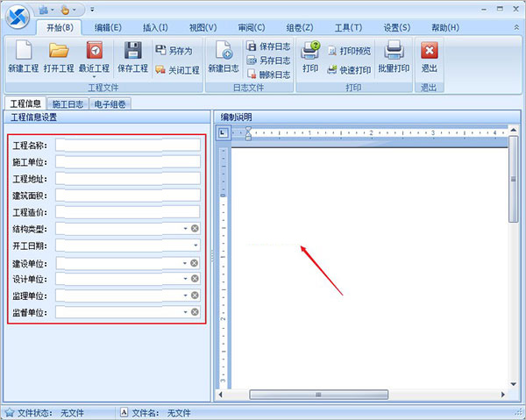
Task: Click the ruler indent marker slider
Action: tap(248, 133)
